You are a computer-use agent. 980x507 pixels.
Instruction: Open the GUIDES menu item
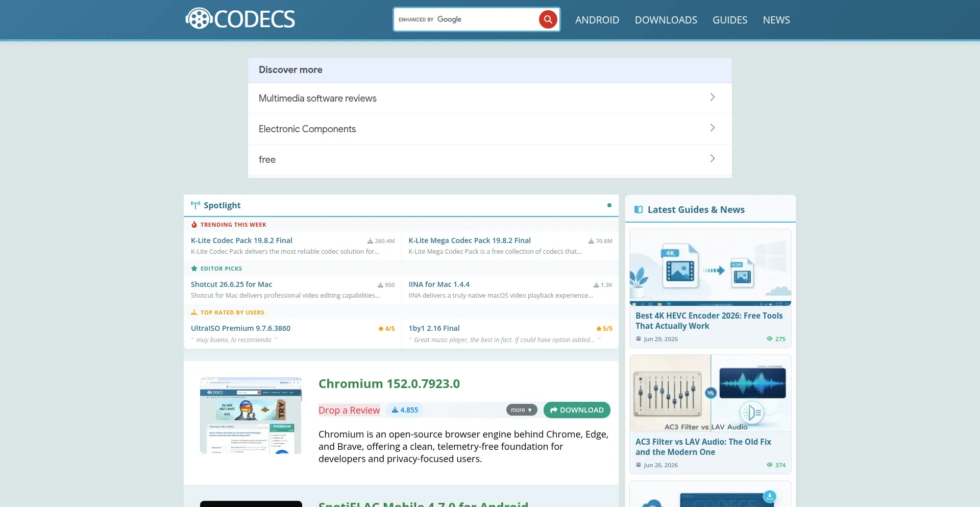click(x=730, y=20)
